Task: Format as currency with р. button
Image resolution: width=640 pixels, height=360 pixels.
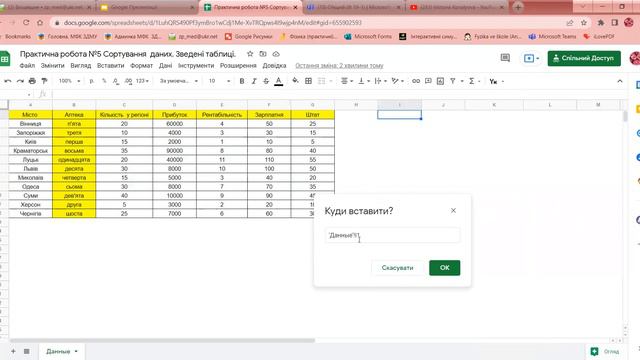Action: [92, 81]
